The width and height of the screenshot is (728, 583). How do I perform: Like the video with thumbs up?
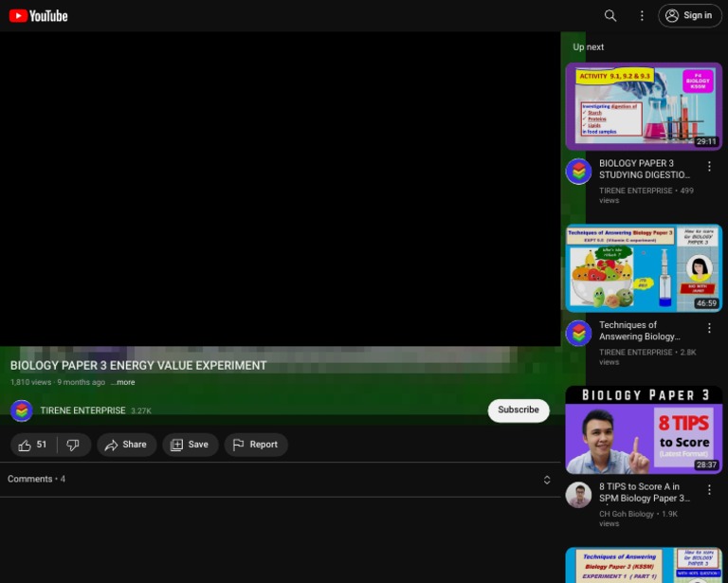pyautogui.click(x=33, y=445)
